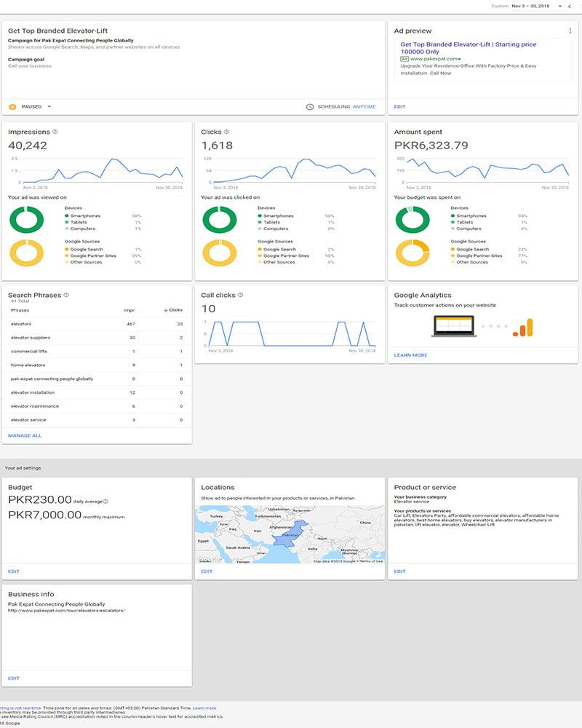The height and width of the screenshot is (728, 582).
Task: Select the 'elevator service' phrase row
Action: click(97, 420)
